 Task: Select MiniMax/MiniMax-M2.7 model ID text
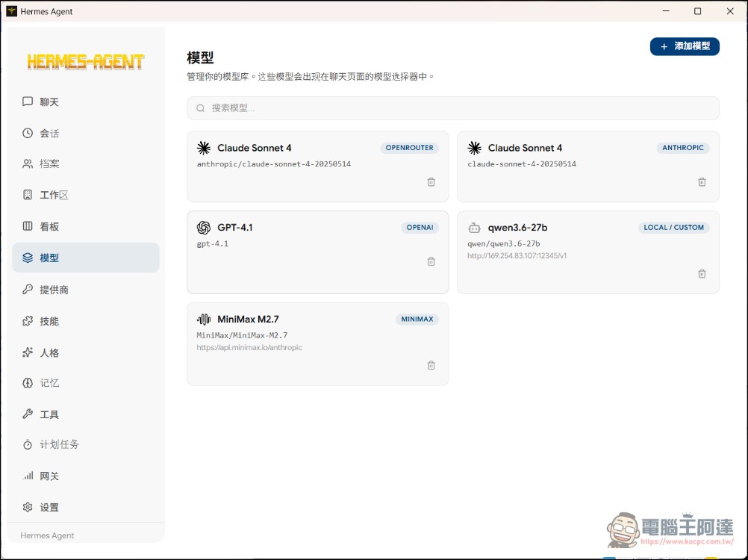point(243,335)
